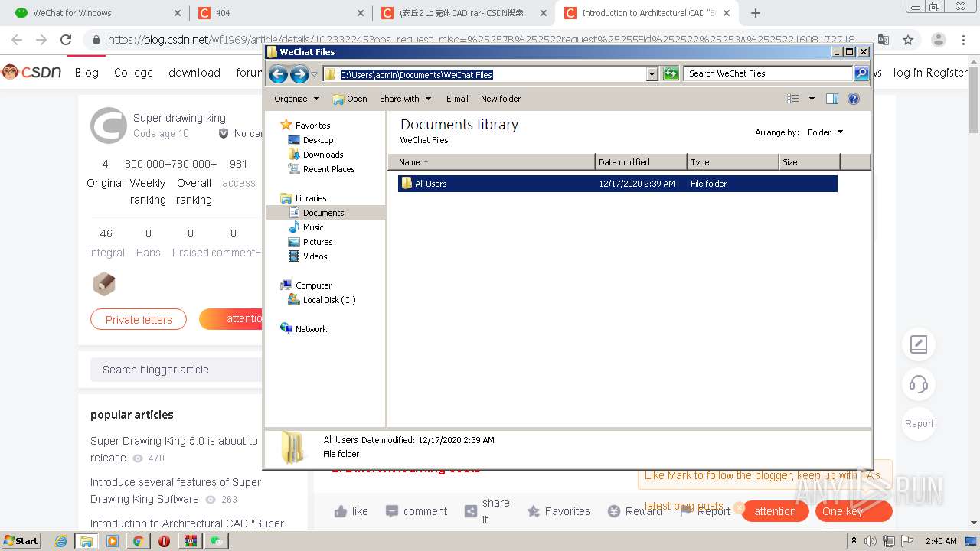Close the Introduction to Architectural CAD tab
This screenshot has width=980, height=551.
[727, 13]
